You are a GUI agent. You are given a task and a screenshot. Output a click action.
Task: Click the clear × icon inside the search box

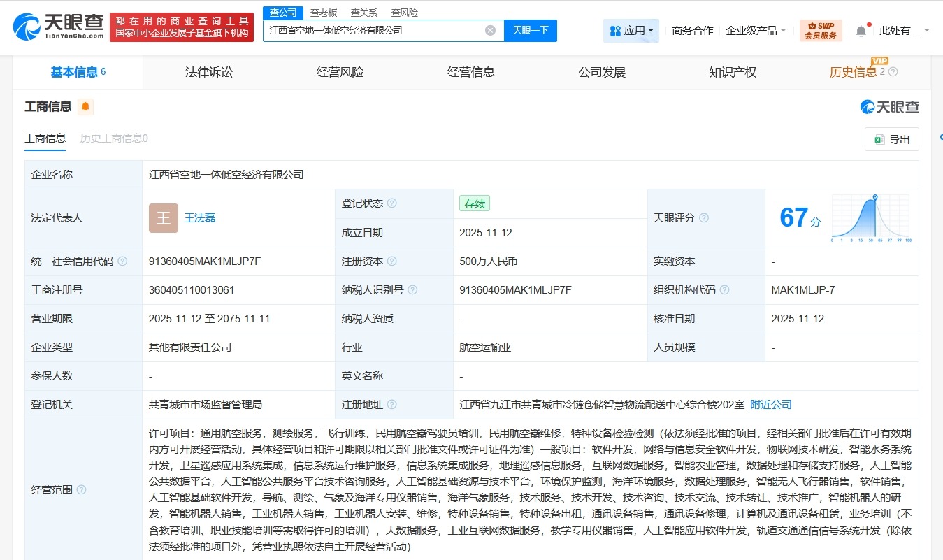(x=490, y=30)
